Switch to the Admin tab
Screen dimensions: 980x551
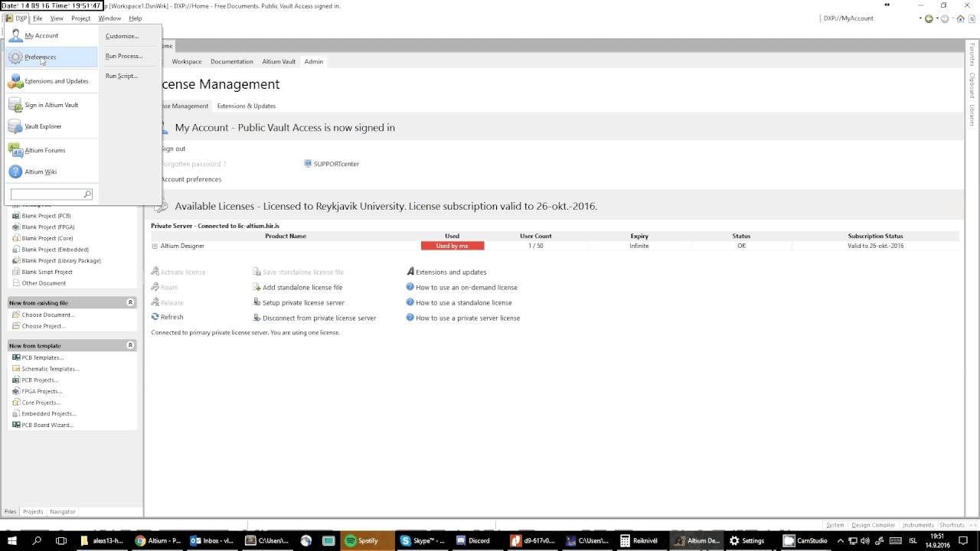[x=314, y=61]
